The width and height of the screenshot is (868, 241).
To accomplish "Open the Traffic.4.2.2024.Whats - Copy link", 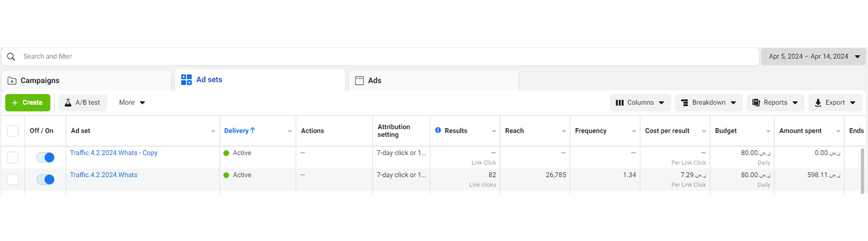I will (x=114, y=152).
